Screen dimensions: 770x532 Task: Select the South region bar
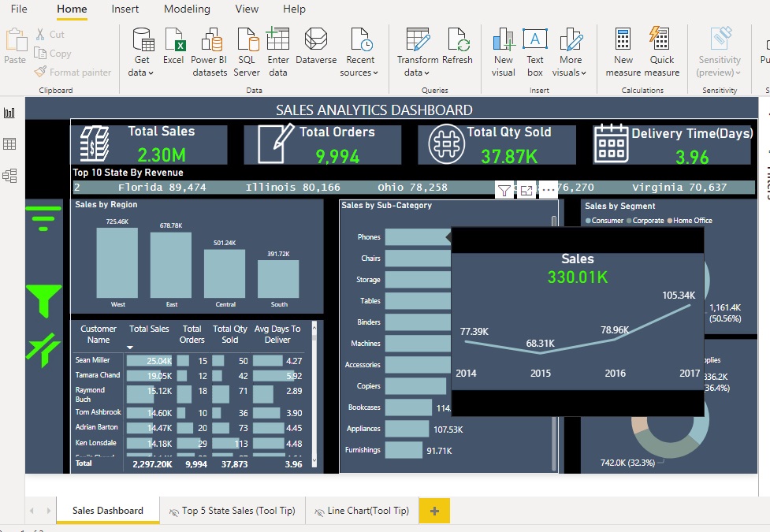(278, 279)
